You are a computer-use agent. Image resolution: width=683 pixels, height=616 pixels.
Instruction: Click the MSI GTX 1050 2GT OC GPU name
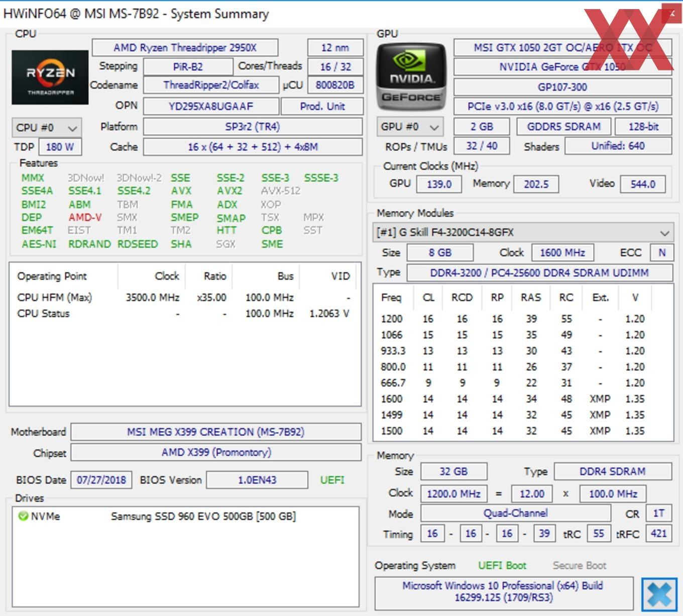(562, 48)
